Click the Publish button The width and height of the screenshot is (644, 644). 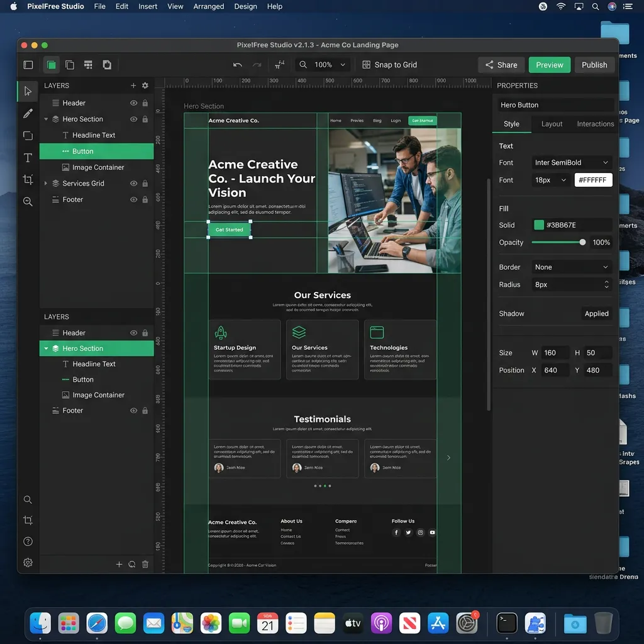(594, 65)
